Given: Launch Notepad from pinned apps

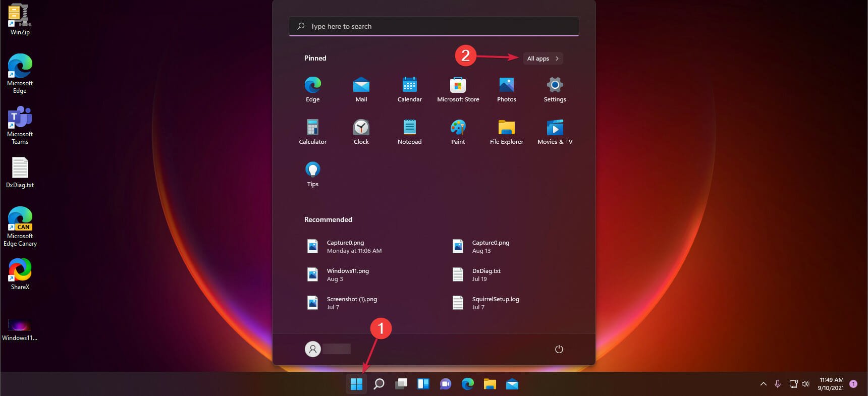Looking at the screenshot, I should (x=410, y=132).
